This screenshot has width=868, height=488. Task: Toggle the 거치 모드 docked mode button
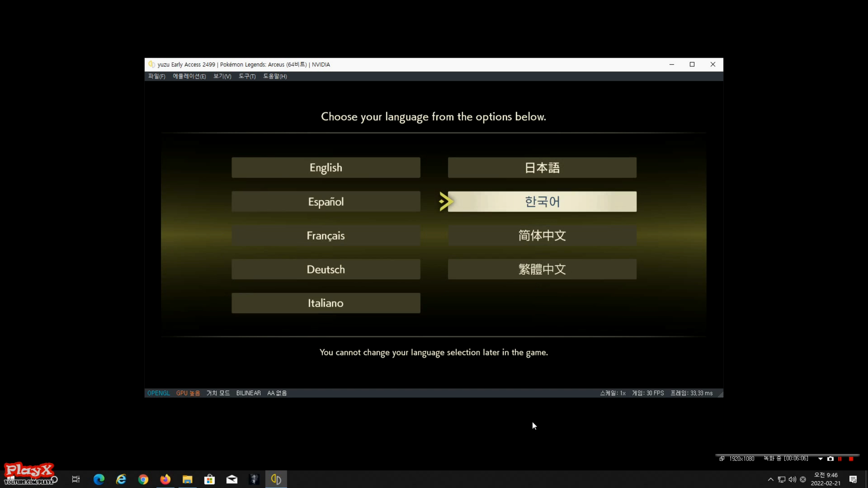(218, 393)
